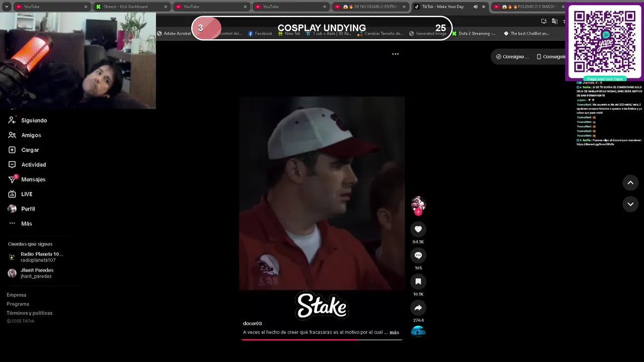Seek on the video progress bar
The width and height of the screenshot is (644, 362).
(x=322, y=340)
